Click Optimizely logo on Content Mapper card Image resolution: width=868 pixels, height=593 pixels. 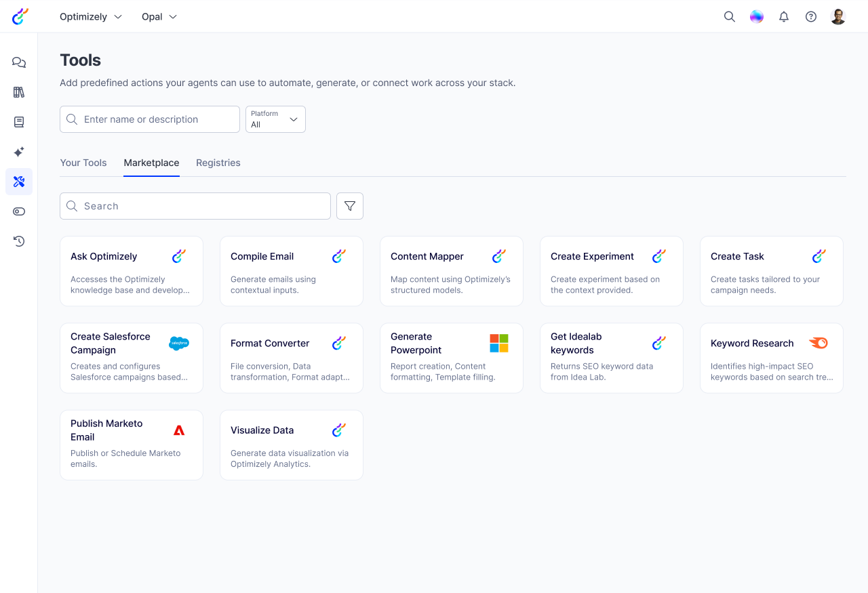(x=499, y=256)
